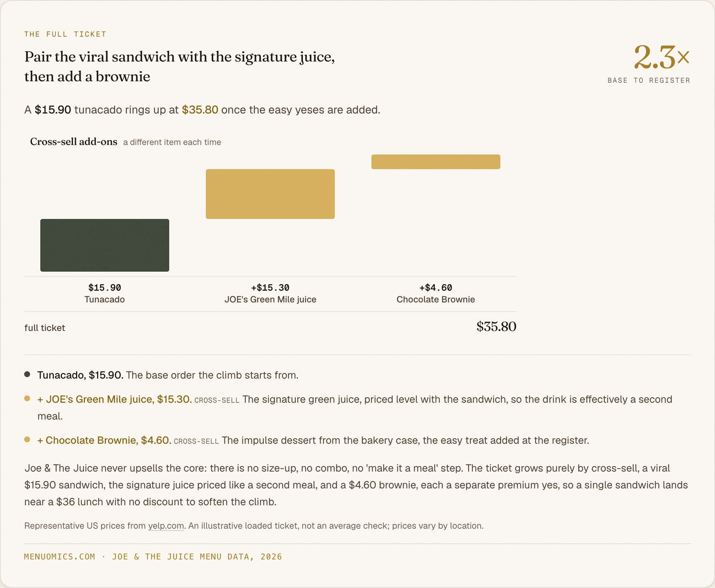
Task: Click the gold Green Mile juice bar
Action: pos(270,194)
